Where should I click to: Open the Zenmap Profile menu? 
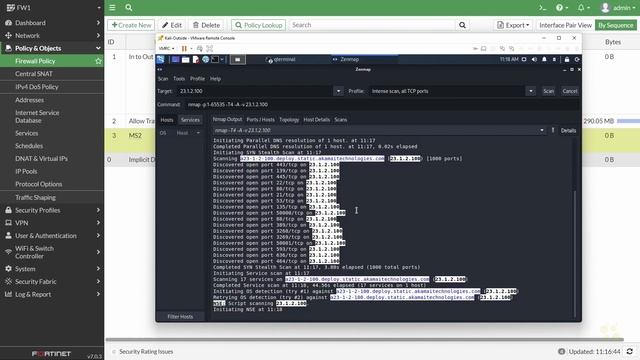click(x=197, y=79)
